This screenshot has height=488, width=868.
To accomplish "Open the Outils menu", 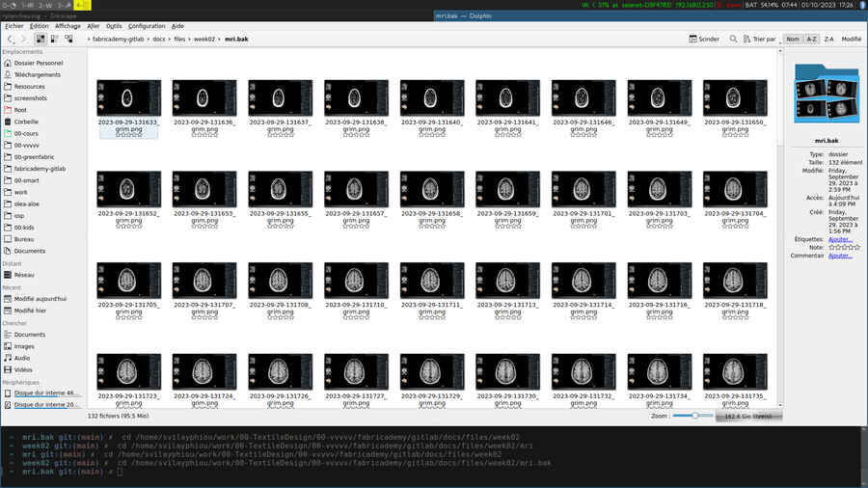I will click(114, 26).
